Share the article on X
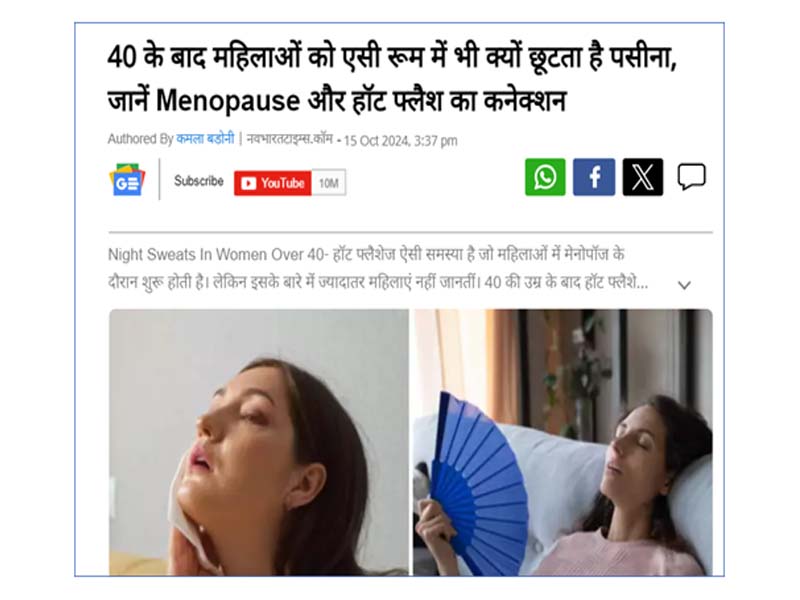This screenshot has height=600, width=800. click(x=643, y=177)
